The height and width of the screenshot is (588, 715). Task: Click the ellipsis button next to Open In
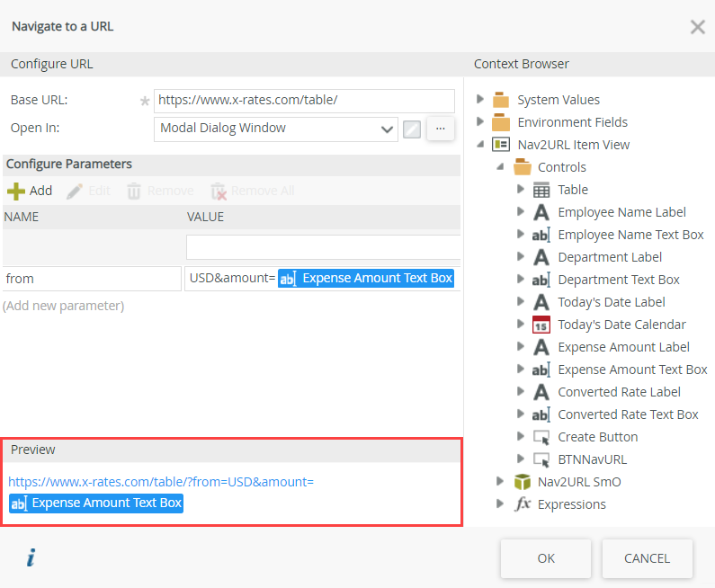click(x=440, y=129)
